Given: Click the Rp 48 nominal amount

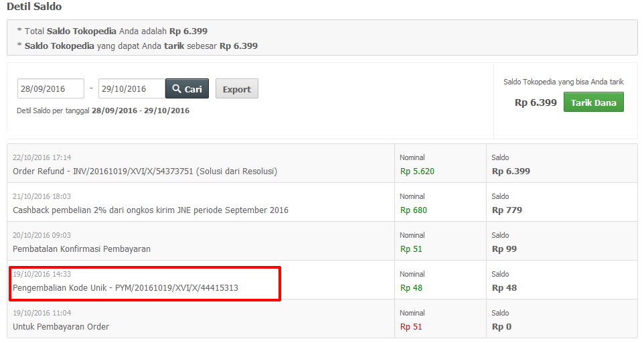Looking at the screenshot, I should pyautogui.click(x=411, y=287).
